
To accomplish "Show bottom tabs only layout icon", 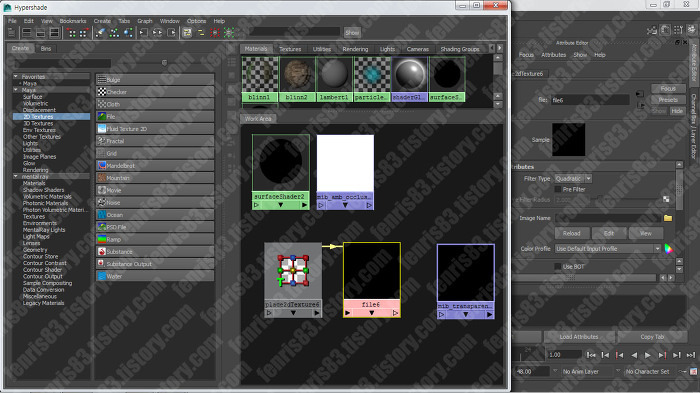I will click(41, 33).
